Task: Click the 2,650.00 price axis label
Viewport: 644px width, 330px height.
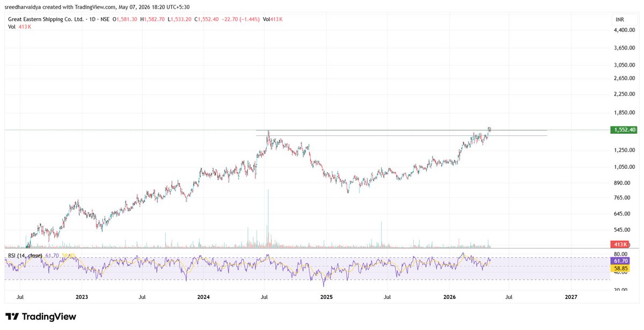Action: (625, 78)
